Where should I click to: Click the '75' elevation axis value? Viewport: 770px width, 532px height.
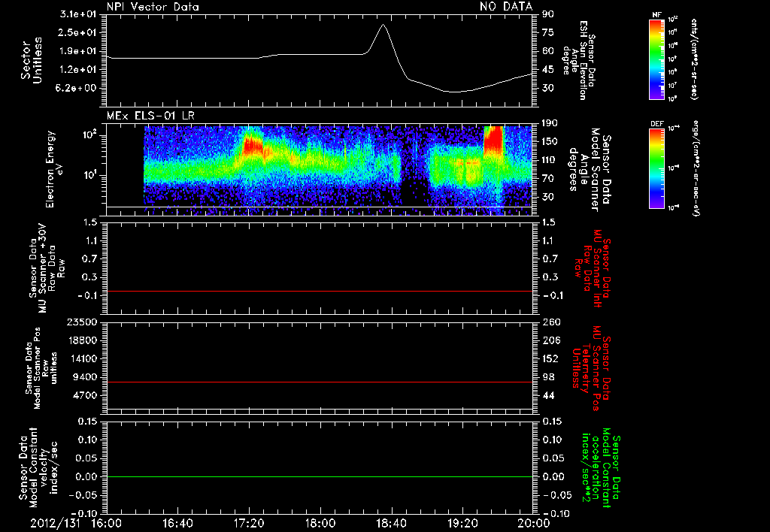[547, 32]
